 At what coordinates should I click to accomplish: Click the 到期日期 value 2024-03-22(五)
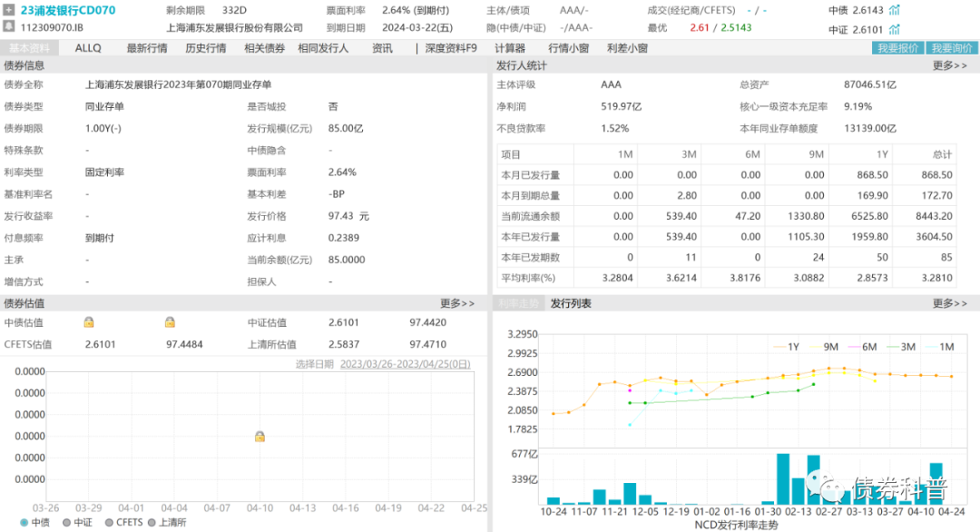pos(417,27)
